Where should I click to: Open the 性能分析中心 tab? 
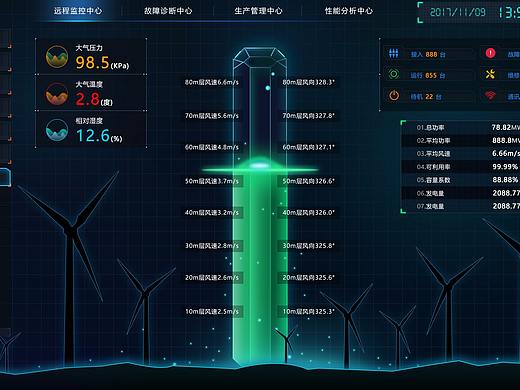click(349, 11)
